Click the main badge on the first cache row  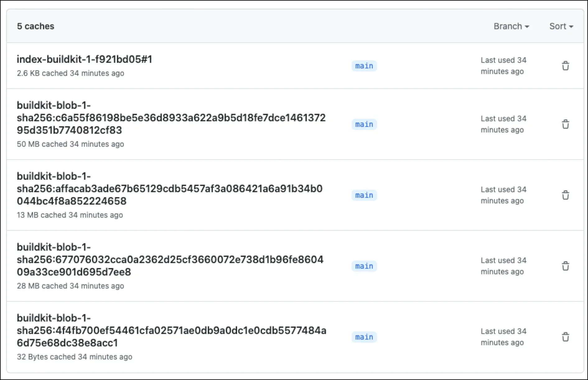point(364,66)
